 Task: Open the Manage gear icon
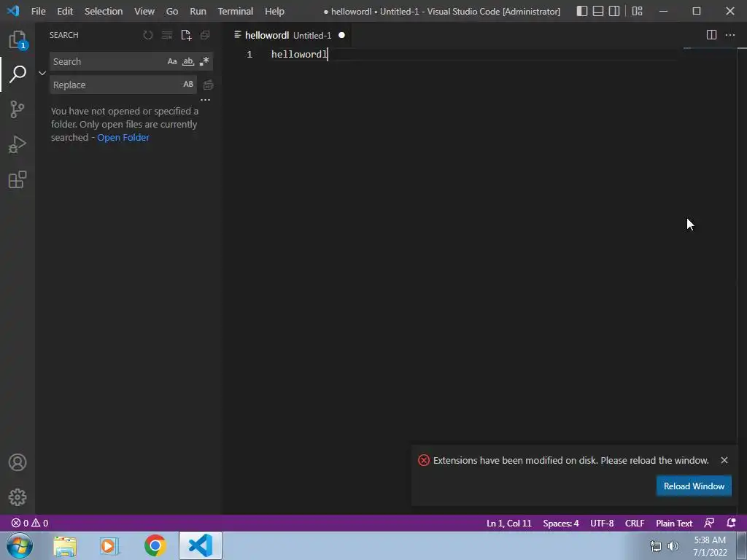18,497
